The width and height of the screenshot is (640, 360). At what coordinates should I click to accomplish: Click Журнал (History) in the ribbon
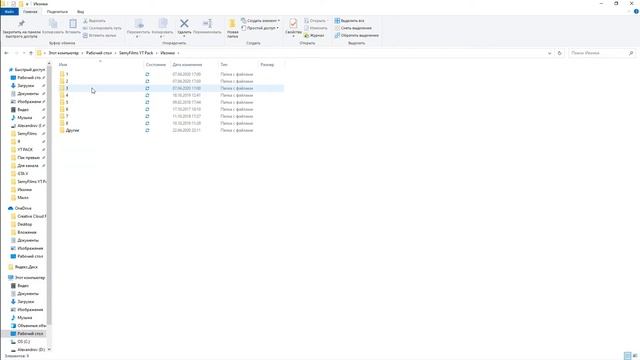click(x=314, y=36)
